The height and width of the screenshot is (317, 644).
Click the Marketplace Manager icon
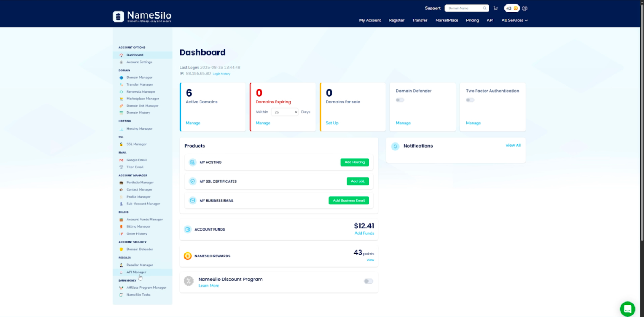coord(121,99)
